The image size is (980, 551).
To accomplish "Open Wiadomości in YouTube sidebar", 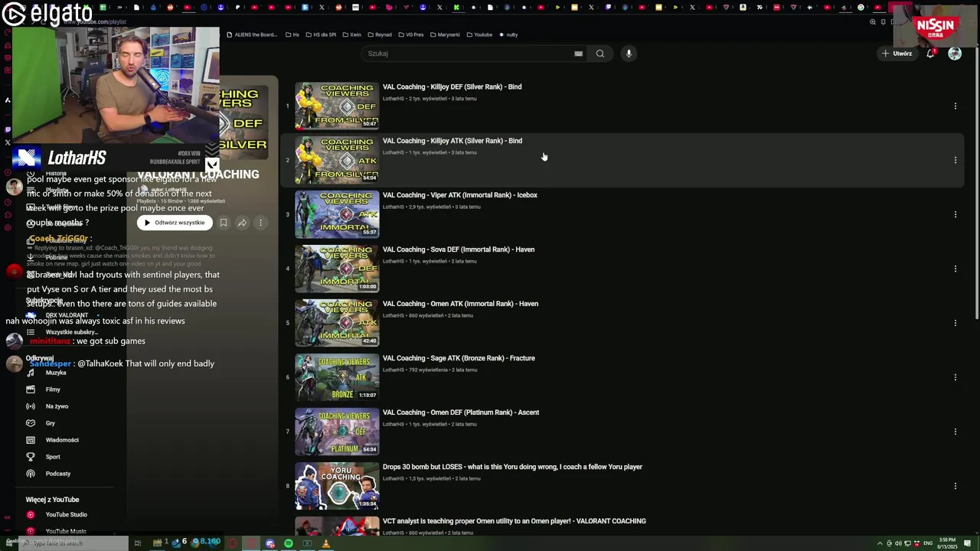I will tap(62, 440).
